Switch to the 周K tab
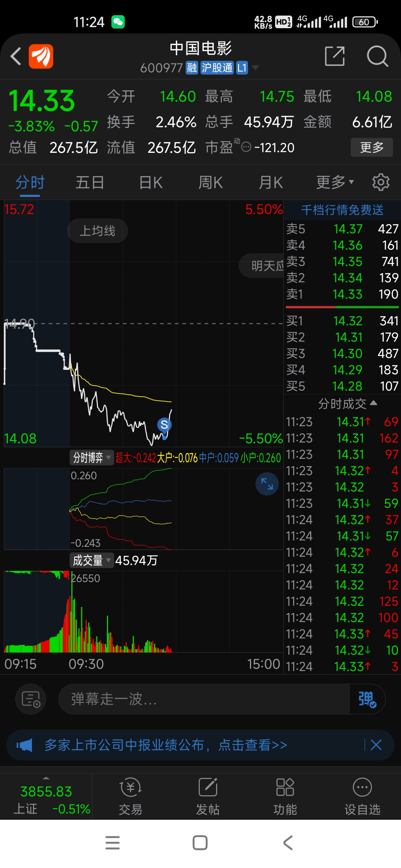Image resolution: width=401 pixels, height=868 pixels. click(211, 183)
